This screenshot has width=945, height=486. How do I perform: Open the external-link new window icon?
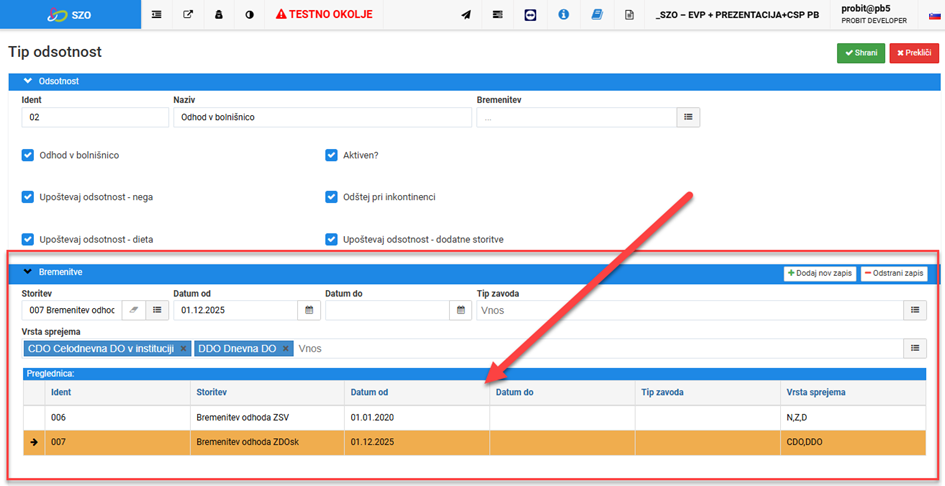188,14
